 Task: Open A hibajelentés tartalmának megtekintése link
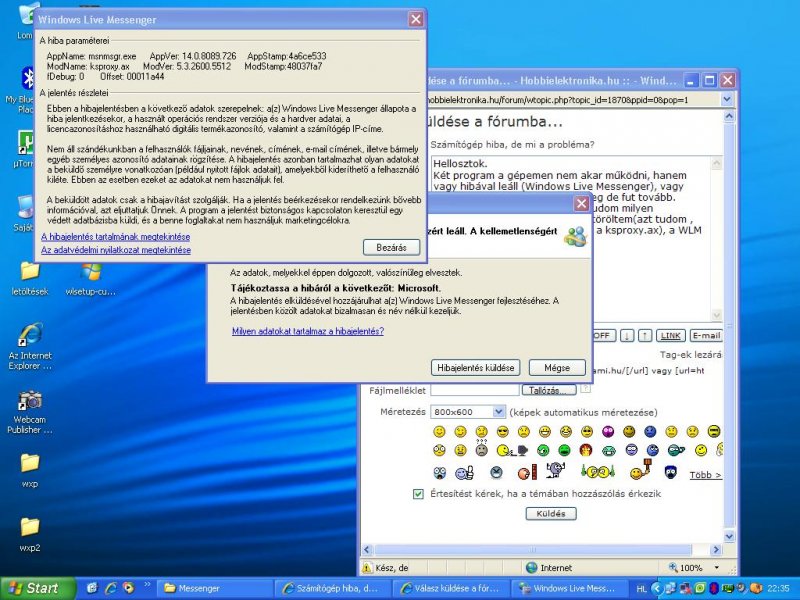[115, 237]
